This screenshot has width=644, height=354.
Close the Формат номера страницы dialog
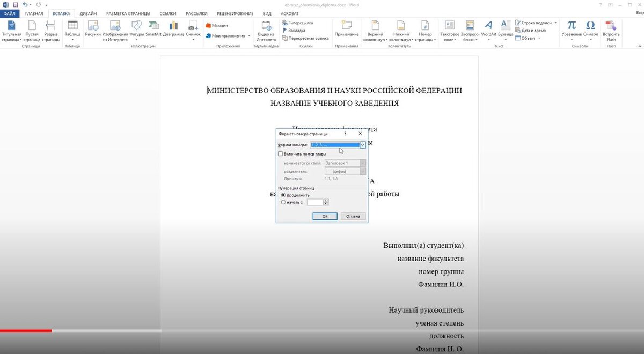click(x=360, y=134)
